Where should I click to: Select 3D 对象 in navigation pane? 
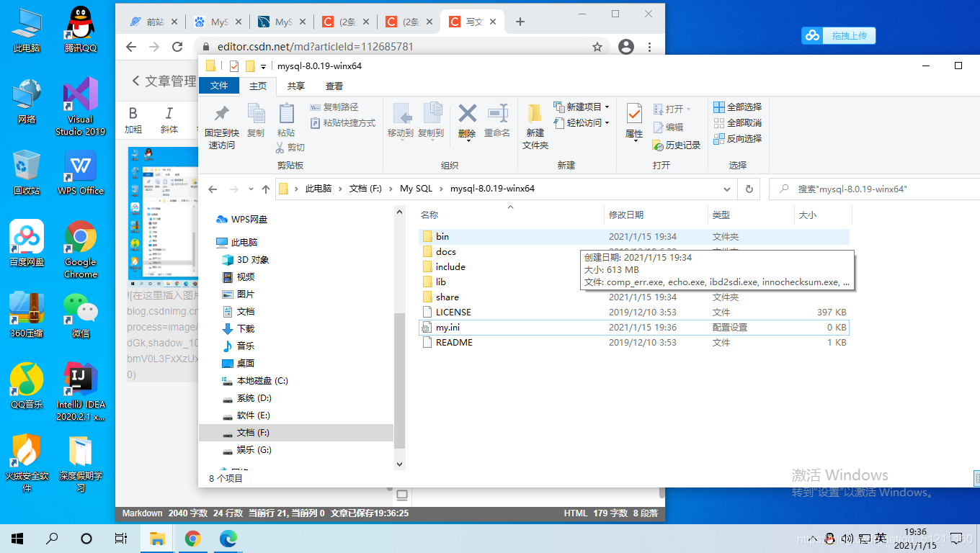253,259
